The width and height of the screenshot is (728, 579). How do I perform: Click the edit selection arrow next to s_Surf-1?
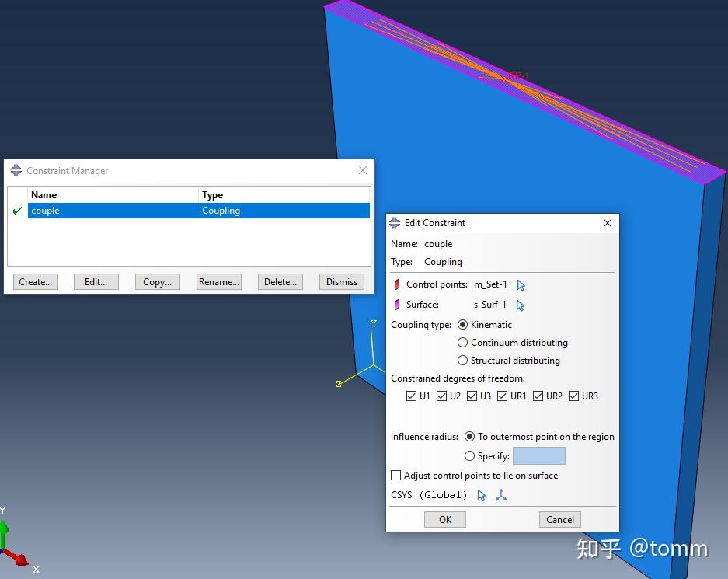521,305
